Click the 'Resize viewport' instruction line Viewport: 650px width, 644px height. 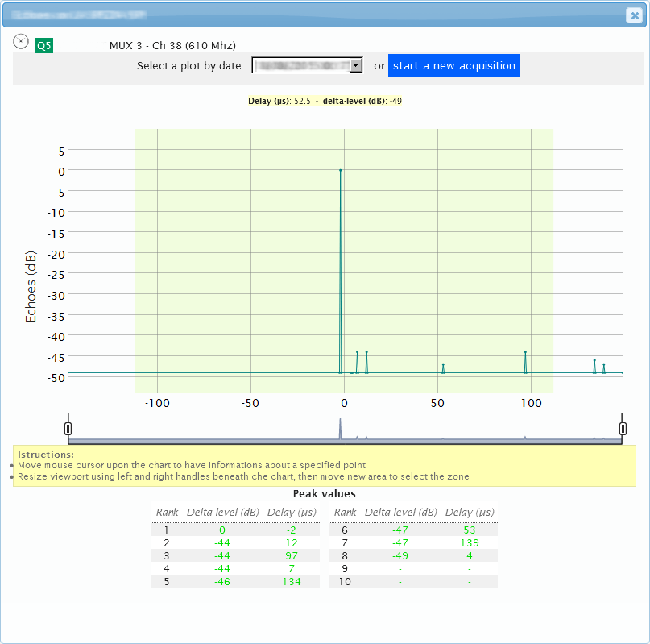[243, 476]
